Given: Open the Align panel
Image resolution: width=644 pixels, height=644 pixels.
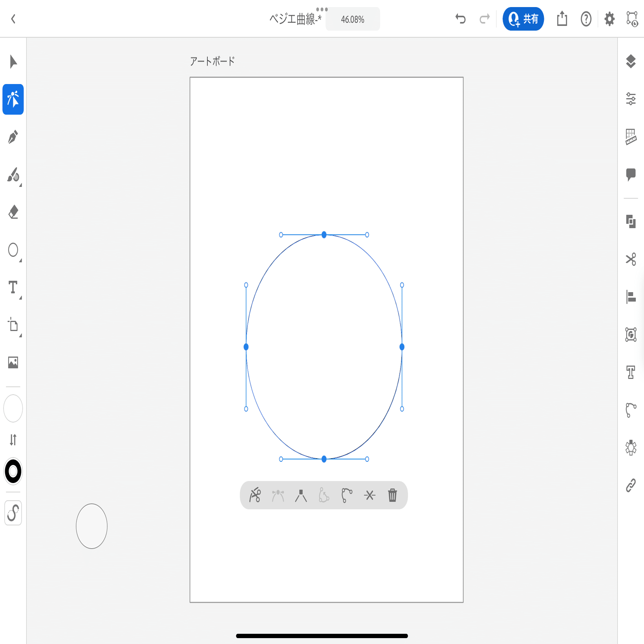Looking at the screenshot, I should tap(631, 297).
